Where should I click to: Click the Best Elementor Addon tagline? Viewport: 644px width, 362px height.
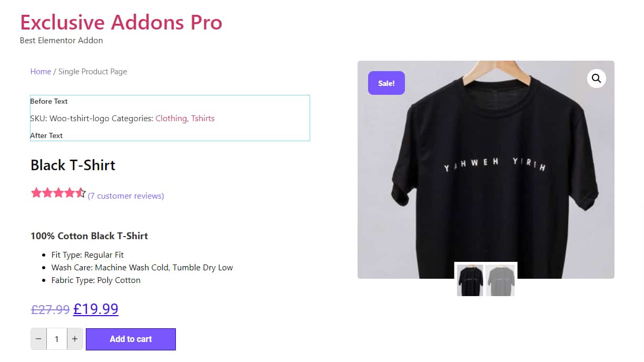point(61,41)
